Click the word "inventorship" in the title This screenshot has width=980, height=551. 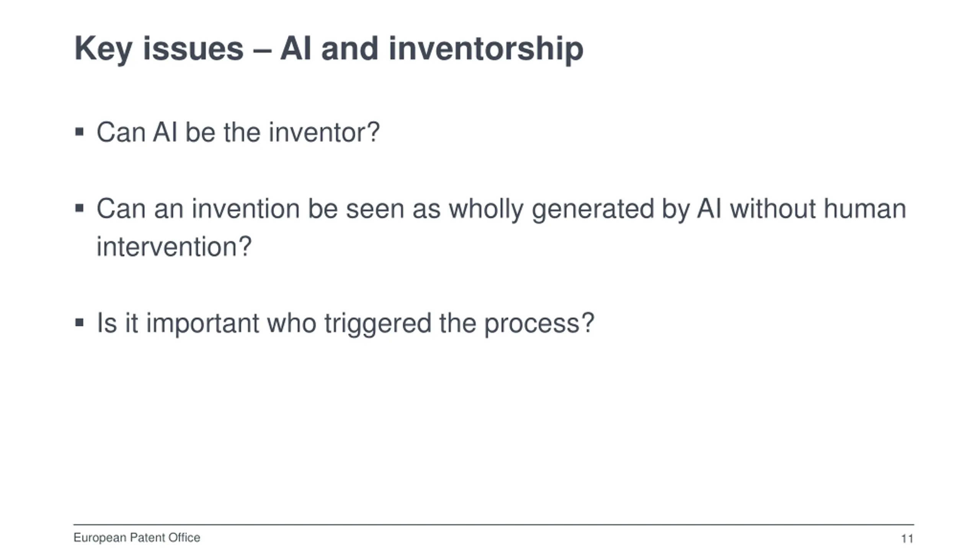tap(486, 49)
